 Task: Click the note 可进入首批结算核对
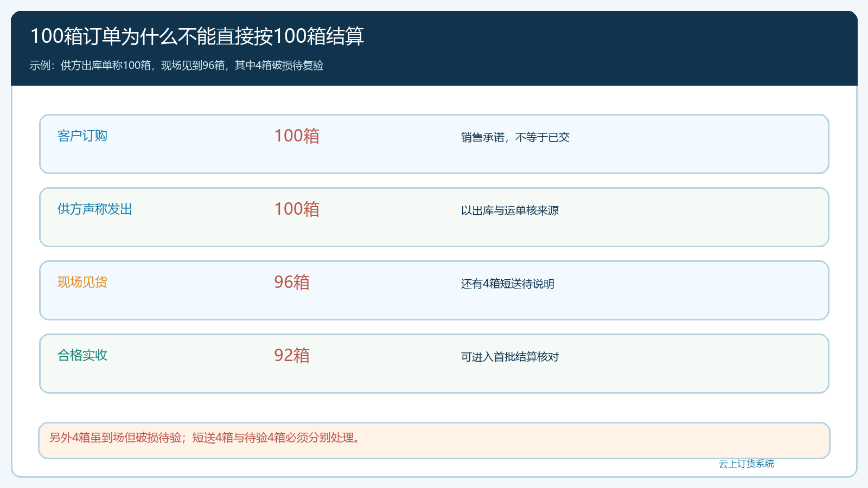tap(510, 357)
